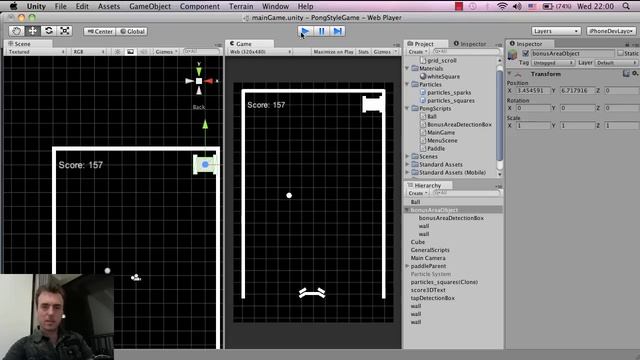The height and width of the screenshot is (360, 640).
Task: Open the Component menu
Action: [x=200, y=6]
